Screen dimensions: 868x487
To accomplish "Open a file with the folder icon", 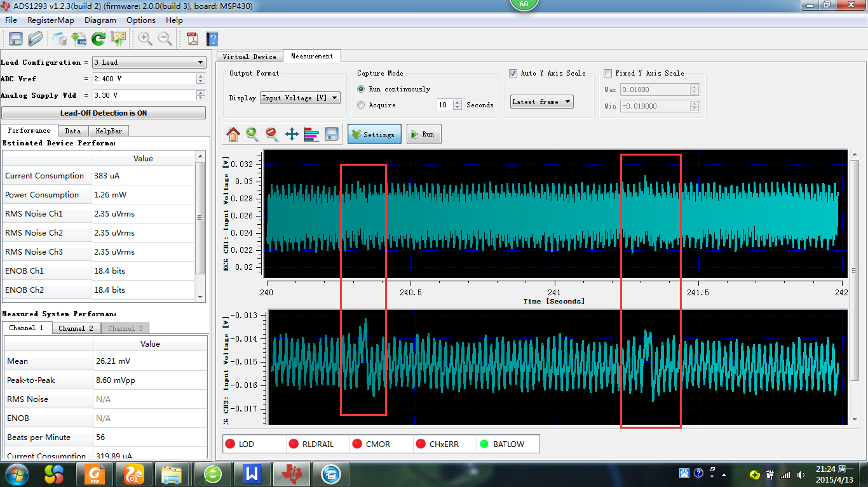I will tap(36, 39).
